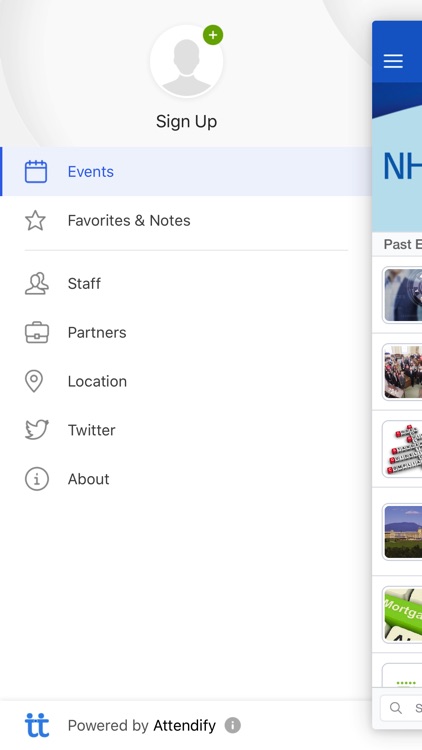422x750 pixels.
Task: Tap the green plus badge on avatar
Action: 213,35
